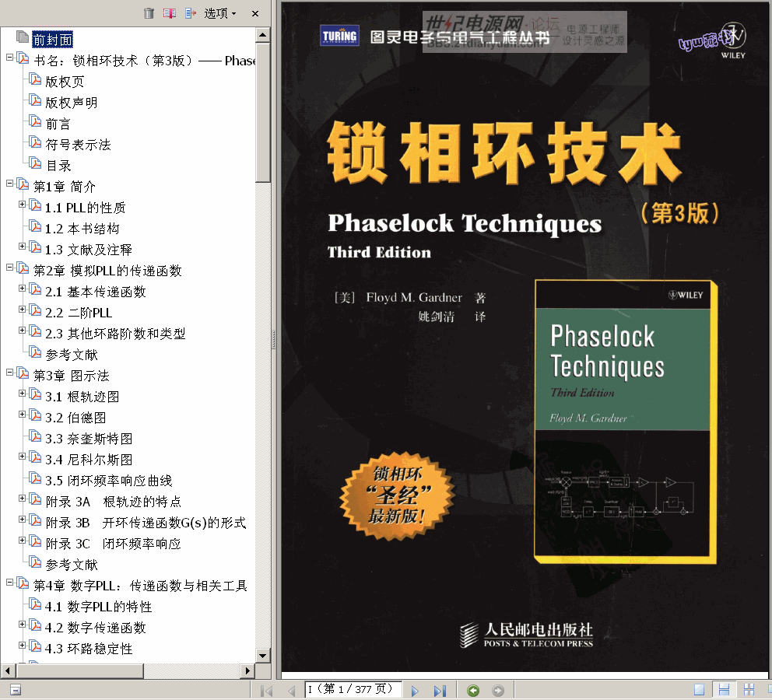The image size is (772, 700).
Task: Open the 选项 options dropdown
Action: pos(220,13)
